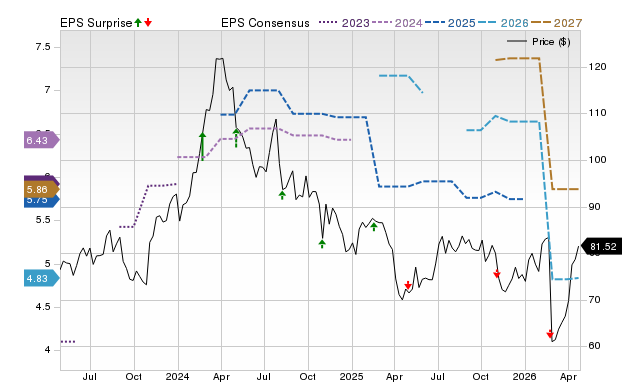Click the EPS Consensus legend title
Screen dimensions: 640x382
tap(265, 23)
